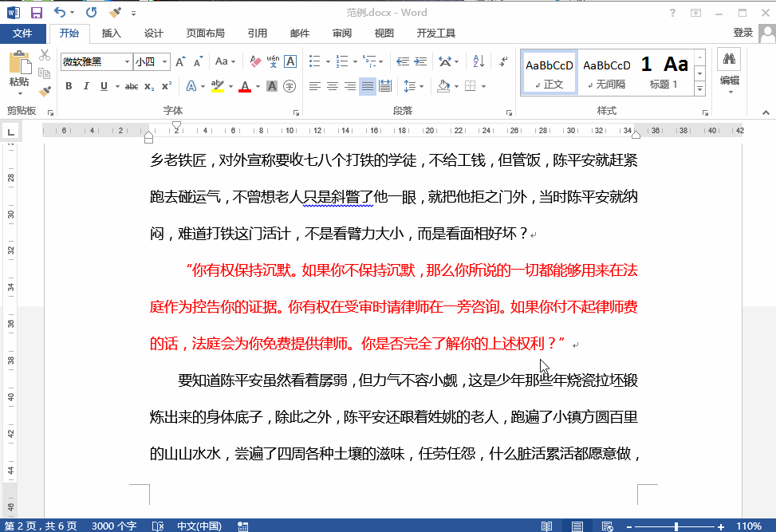The width and height of the screenshot is (776, 532).
Task: Justify paragraph text
Action: [368, 87]
